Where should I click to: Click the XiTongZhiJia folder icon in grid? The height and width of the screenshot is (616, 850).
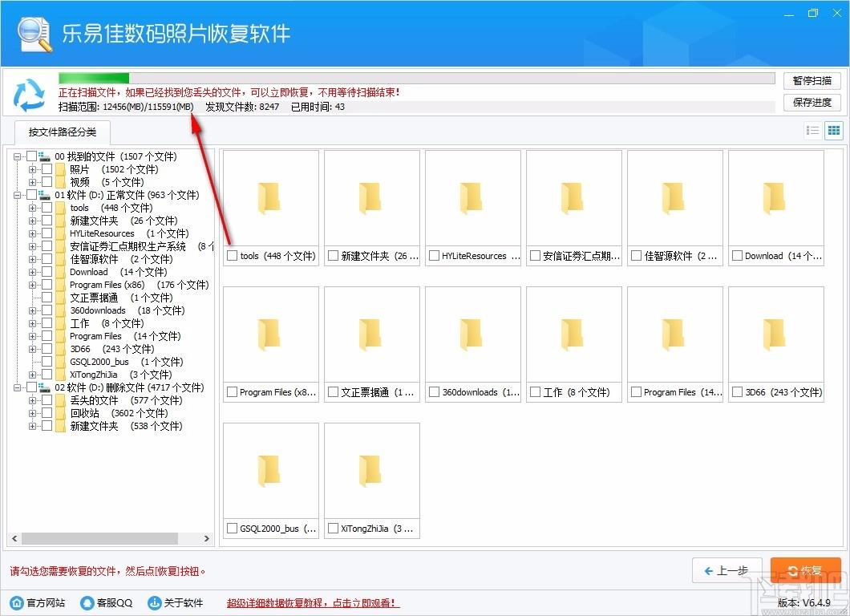tap(371, 470)
